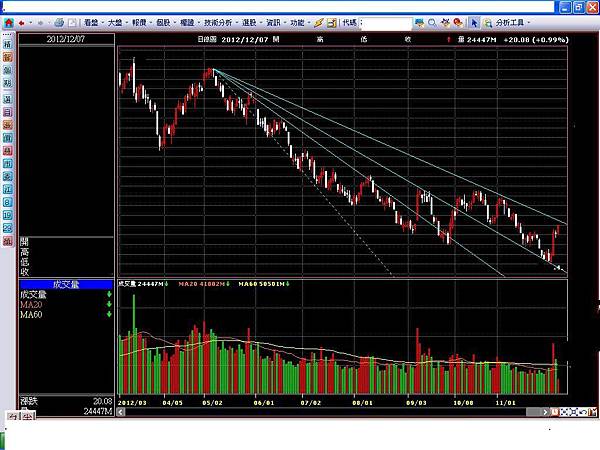Click the topmost sidebar icon below dotted handle
Image resolution: width=600 pixels, height=450 pixels.
pyautogui.click(x=8, y=44)
